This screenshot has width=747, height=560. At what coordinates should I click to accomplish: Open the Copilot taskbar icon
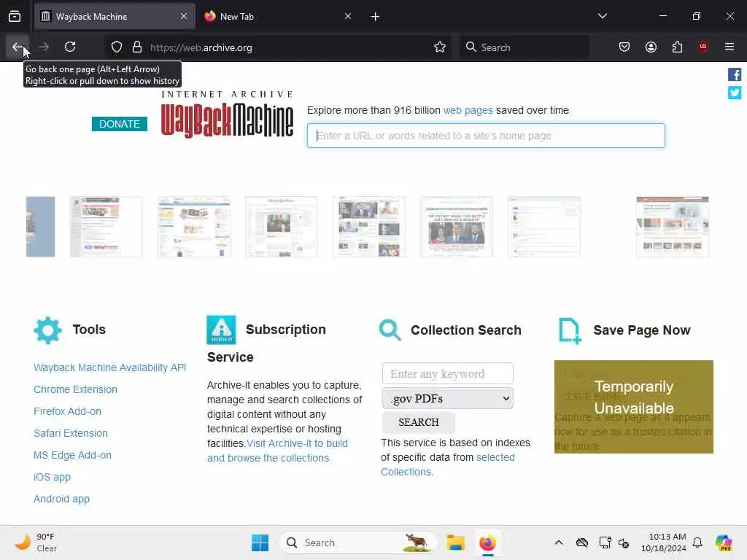724,542
